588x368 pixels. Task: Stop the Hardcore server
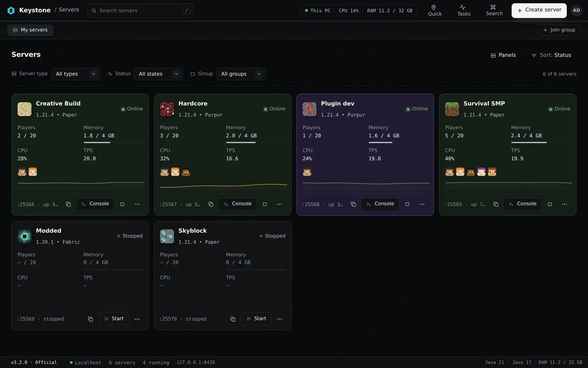265,204
